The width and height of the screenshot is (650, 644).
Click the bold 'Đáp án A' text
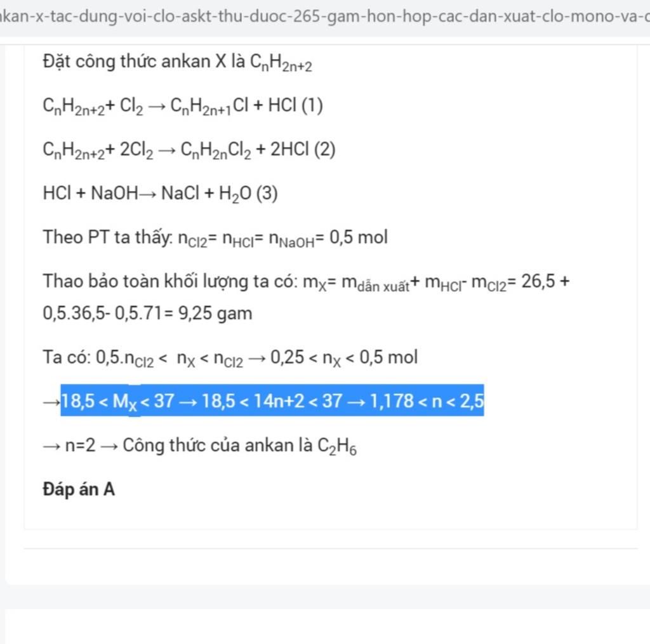79,489
